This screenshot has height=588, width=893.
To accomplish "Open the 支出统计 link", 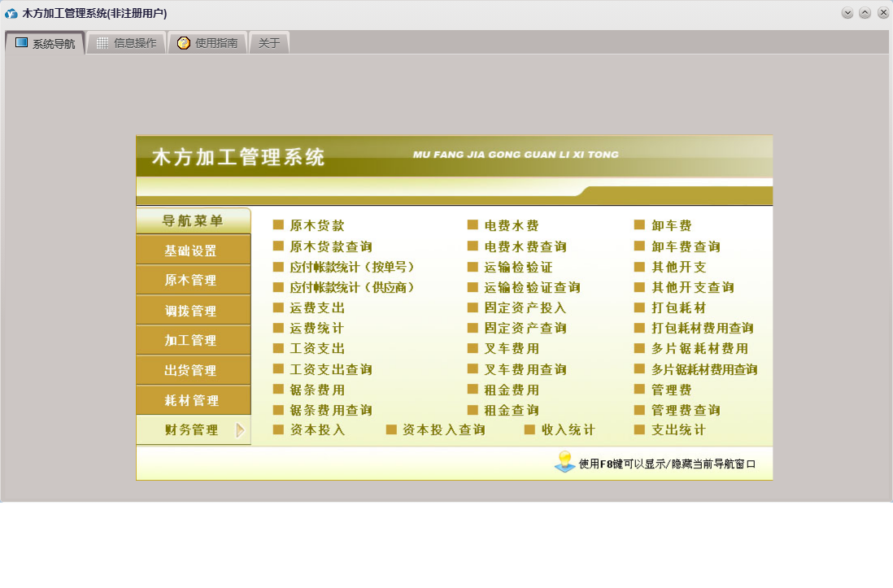I will point(678,430).
